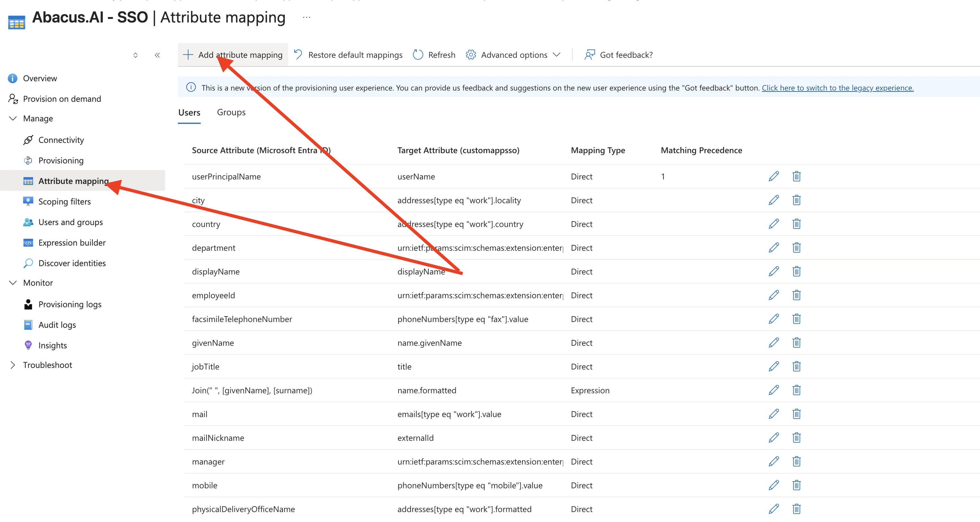The image size is (980, 522).
Task: Edit the department attribute mapping
Action: click(774, 248)
